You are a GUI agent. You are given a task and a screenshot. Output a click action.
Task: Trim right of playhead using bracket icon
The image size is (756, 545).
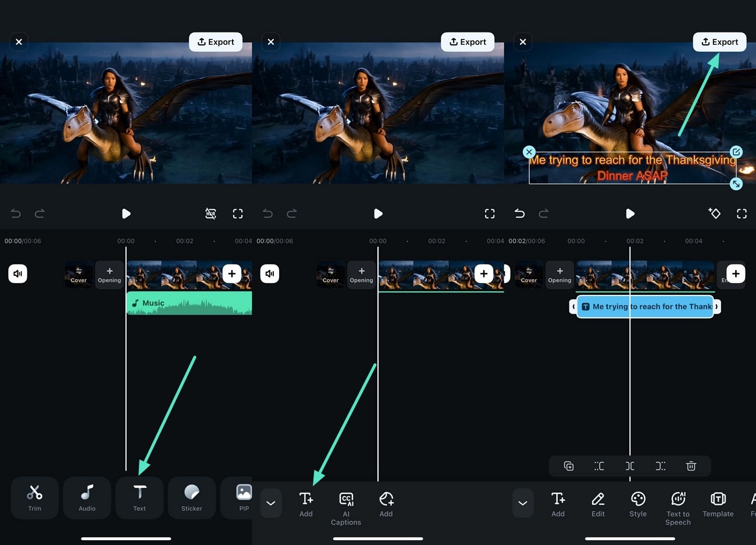tap(660, 466)
